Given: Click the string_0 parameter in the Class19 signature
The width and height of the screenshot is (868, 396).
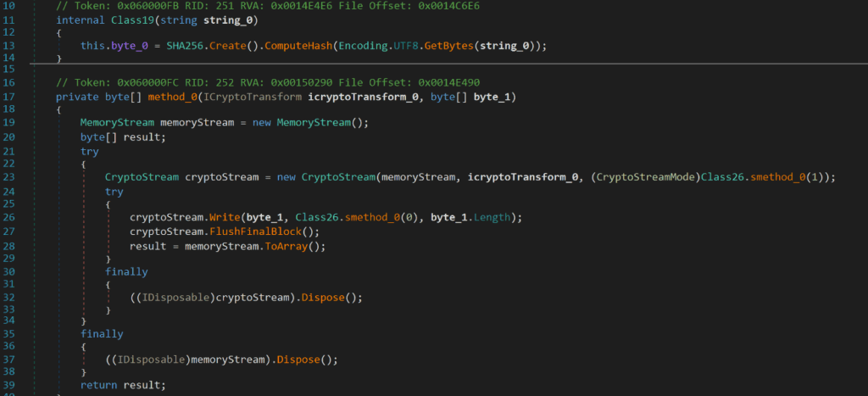Looking at the screenshot, I should click(227, 21).
